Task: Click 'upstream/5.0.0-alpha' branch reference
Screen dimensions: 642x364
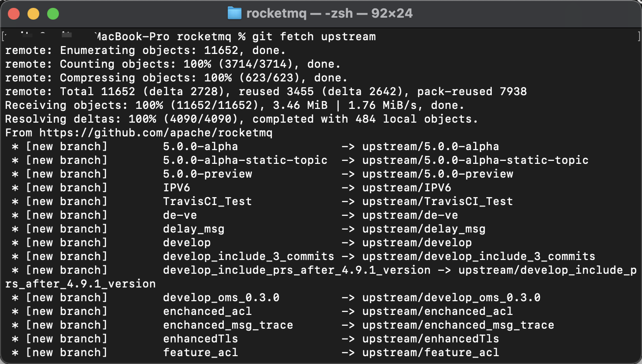Action: tap(430, 147)
